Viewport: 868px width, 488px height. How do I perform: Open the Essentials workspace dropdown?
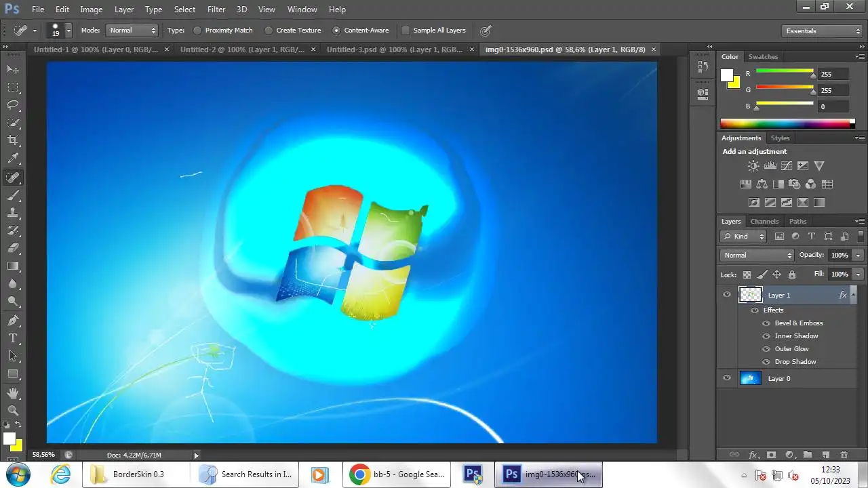821,30
